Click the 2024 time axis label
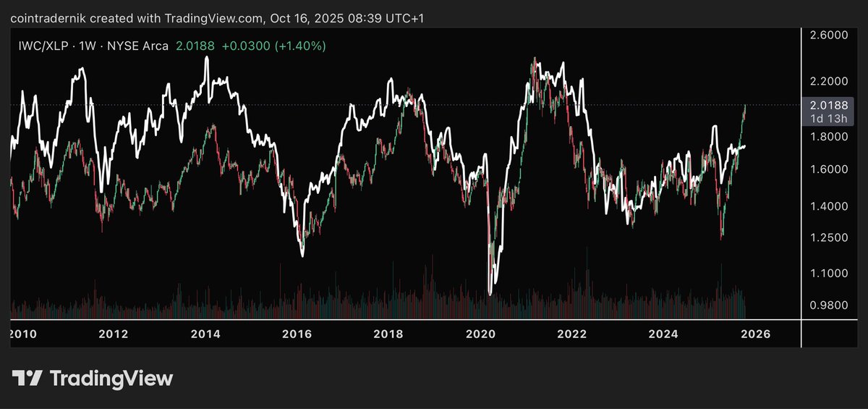This screenshot has width=868, height=409. 663,334
